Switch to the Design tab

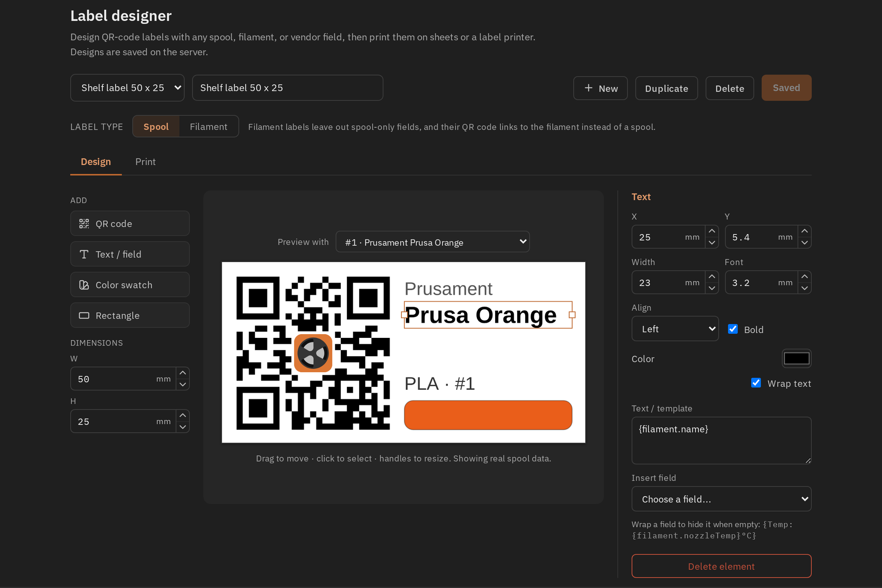point(96,162)
